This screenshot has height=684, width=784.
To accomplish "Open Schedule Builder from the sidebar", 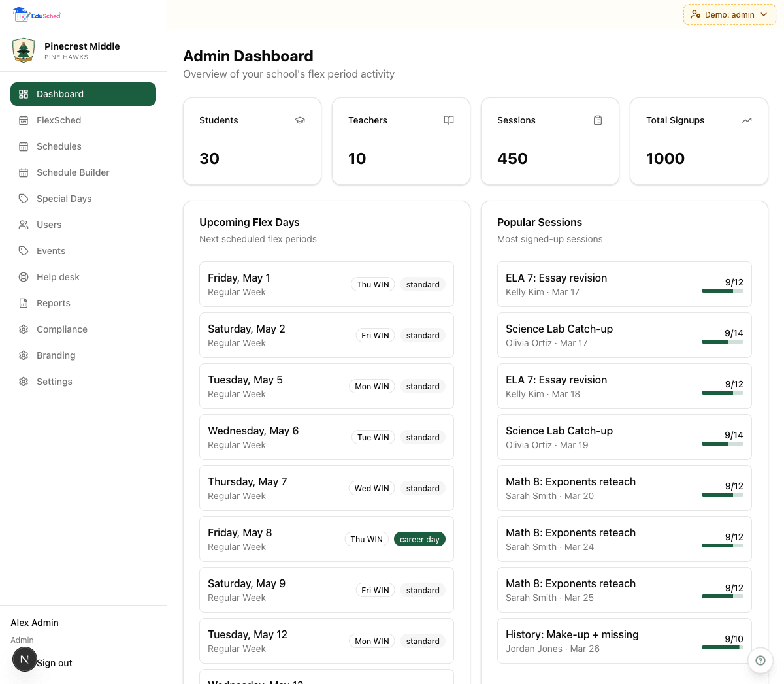I will [83, 172].
